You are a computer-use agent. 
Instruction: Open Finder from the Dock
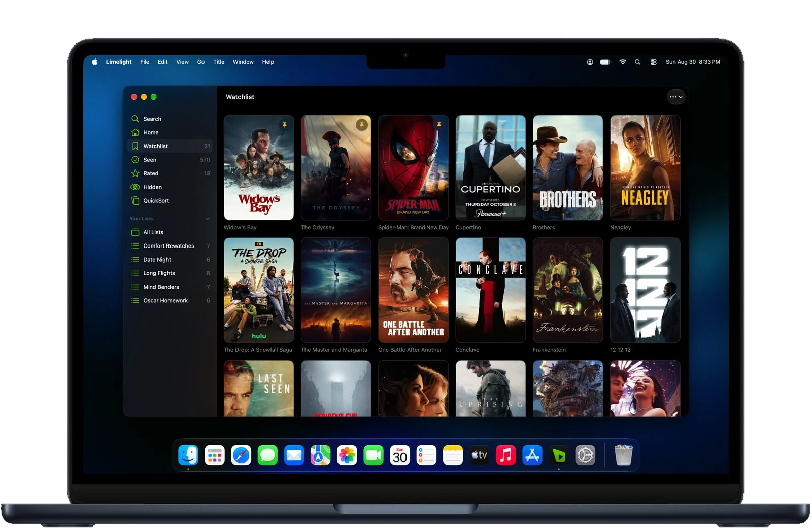[188, 455]
